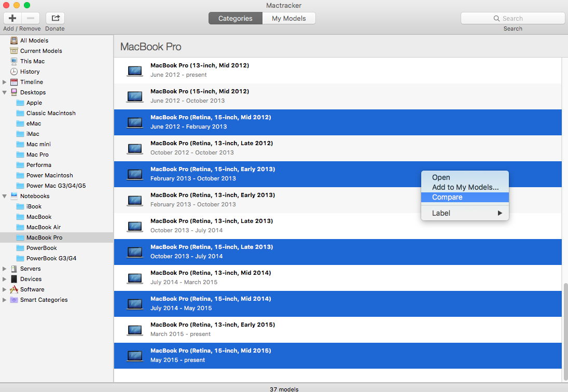Screen dimensions: 568x392
Task: Expand the Software disclosure triangle
Action: (4, 289)
